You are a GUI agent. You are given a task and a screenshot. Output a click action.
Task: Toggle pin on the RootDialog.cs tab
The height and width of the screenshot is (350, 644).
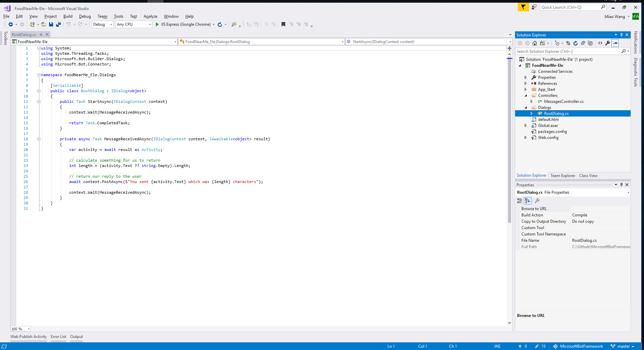41,34
